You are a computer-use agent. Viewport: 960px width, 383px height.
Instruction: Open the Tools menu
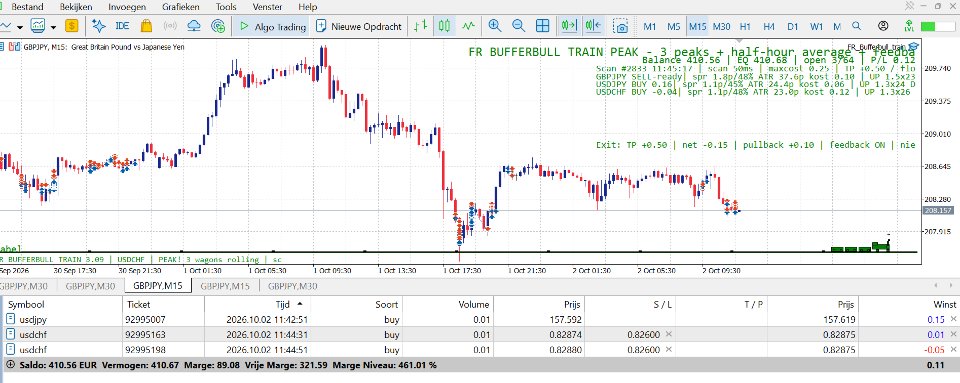point(226,7)
